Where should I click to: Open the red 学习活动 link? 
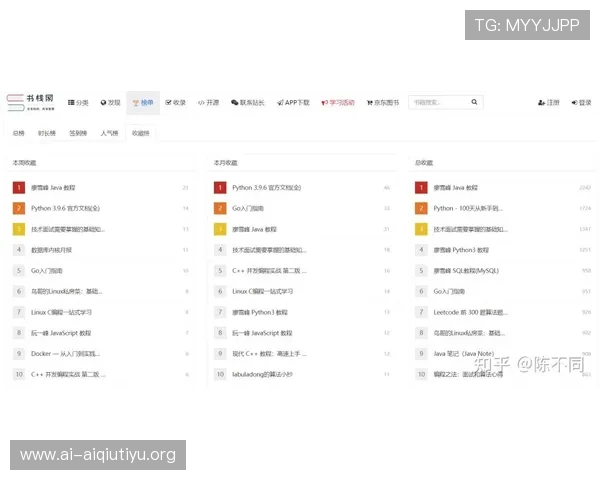[x=338, y=103]
